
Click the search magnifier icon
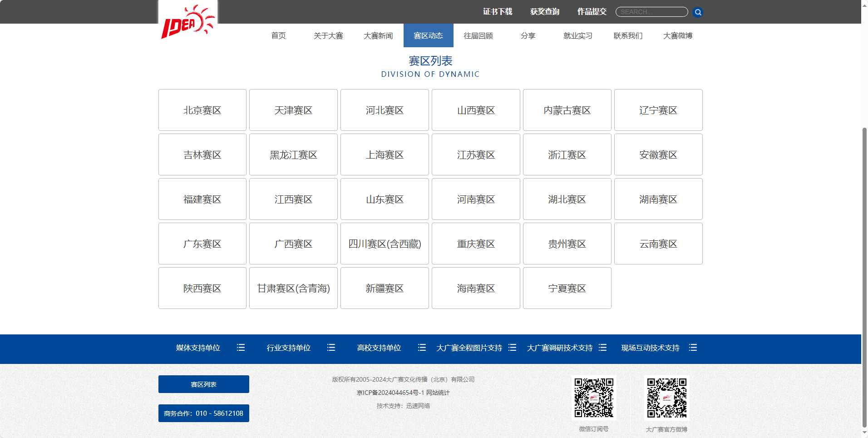pos(698,12)
